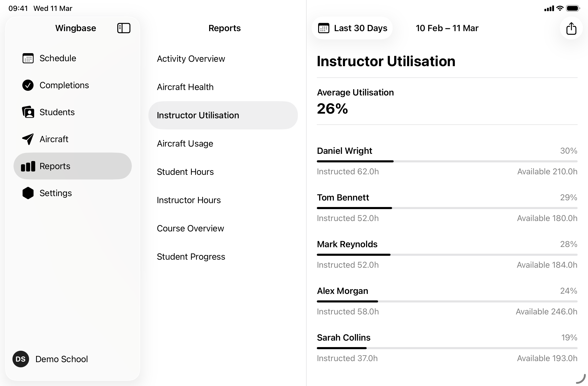Click the Available 184.0h text
Image resolution: width=588 pixels, height=386 pixels.
click(547, 265)
